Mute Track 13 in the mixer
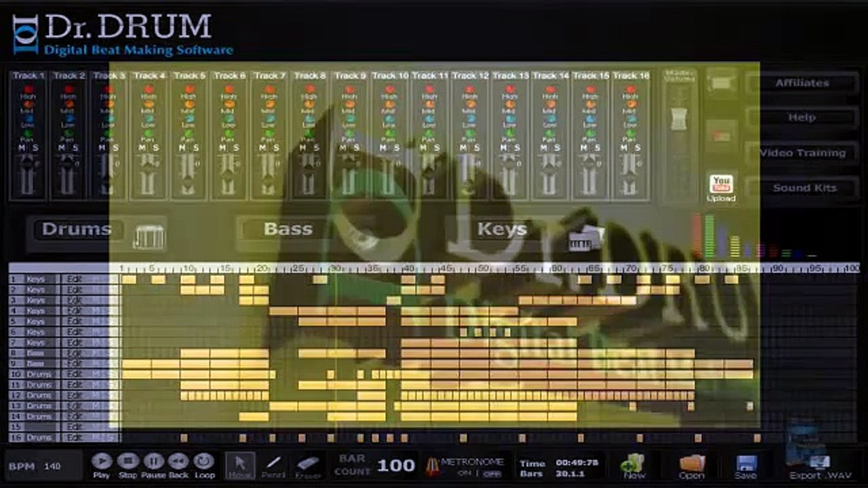 [x=502, y=147]
